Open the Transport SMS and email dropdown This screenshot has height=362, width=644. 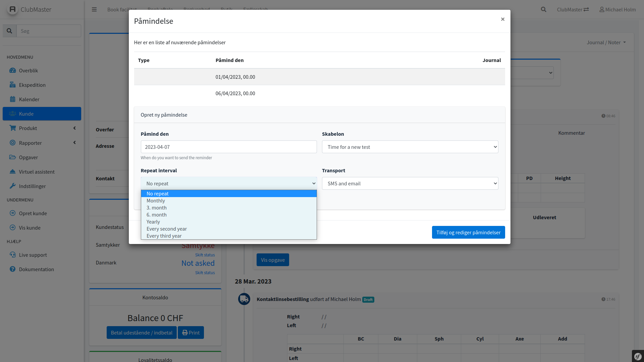coord(410,183)
